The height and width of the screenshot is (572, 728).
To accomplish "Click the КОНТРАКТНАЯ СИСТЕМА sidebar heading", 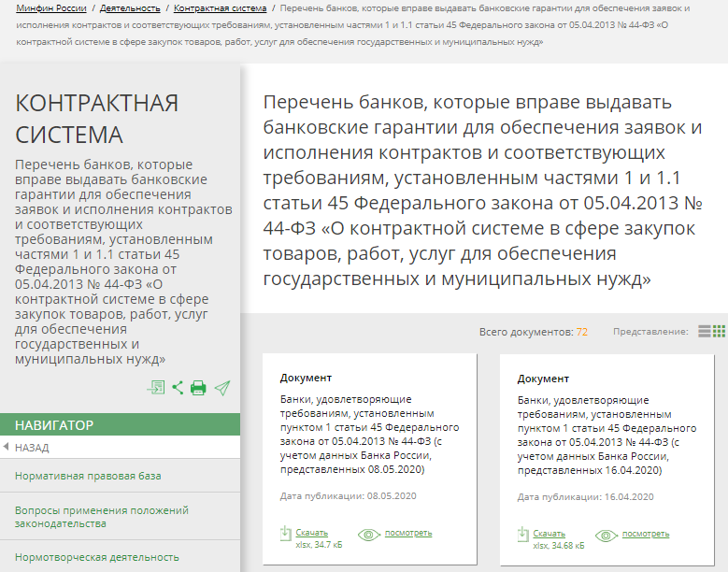I will pos(96,119).
